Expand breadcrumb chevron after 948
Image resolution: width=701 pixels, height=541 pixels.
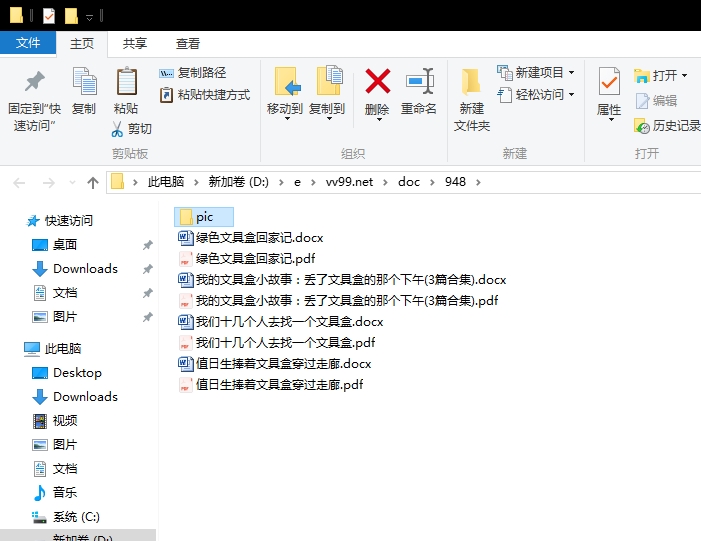point(478,182)
